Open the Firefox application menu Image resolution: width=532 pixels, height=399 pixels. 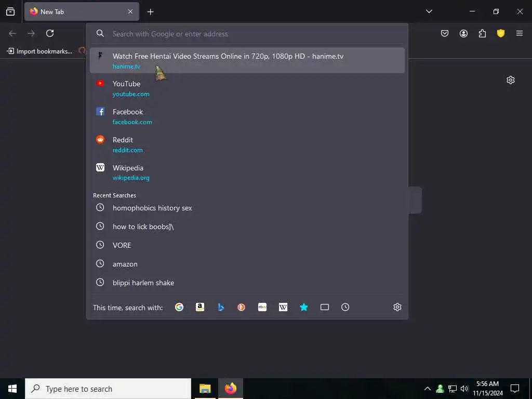[x=520, y=33]
